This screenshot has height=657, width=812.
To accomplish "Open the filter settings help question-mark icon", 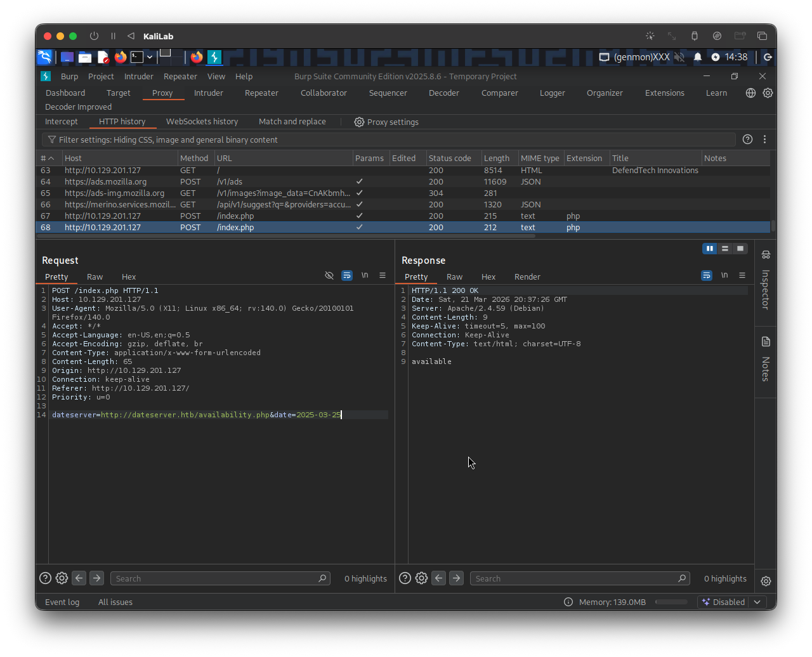I will click(x=747, y=139).
